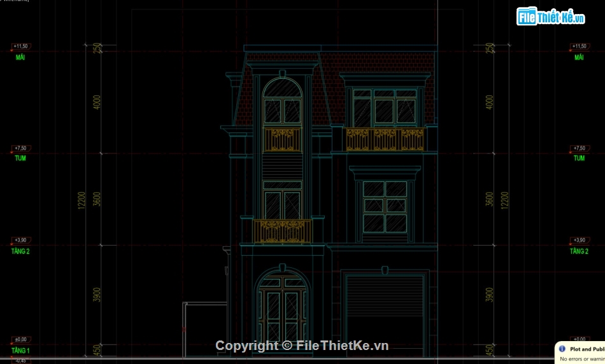Screen dimensions: 605x364
Task: Click the "Plot and Publ..." notification title
Action: [x=587, y=349]
